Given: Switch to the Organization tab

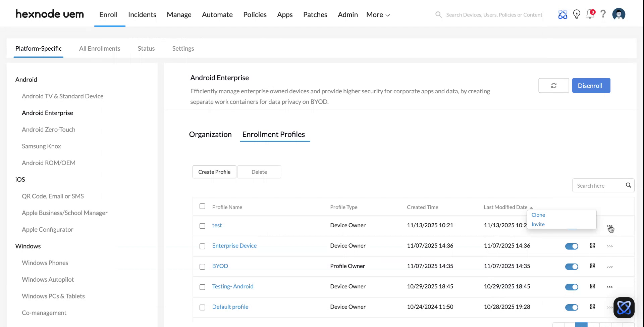Looking at the screenshot, I should [x=210, y=134].
